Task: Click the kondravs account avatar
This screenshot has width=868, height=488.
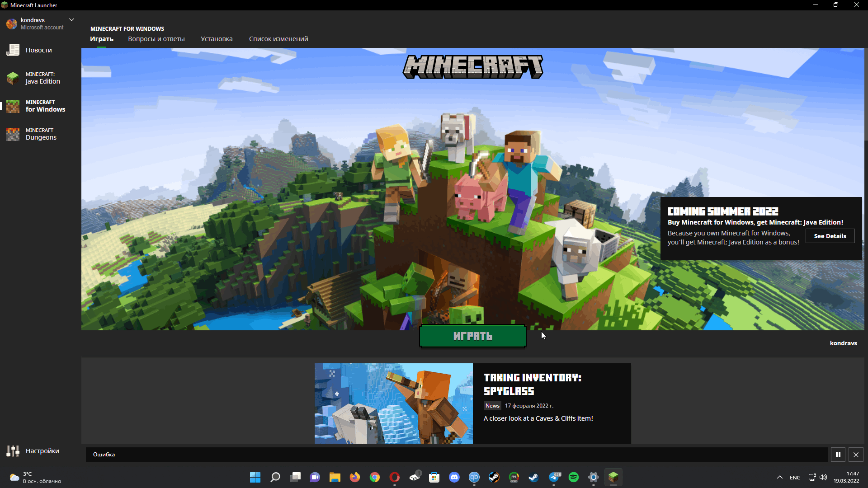Action: pos(12,23)
